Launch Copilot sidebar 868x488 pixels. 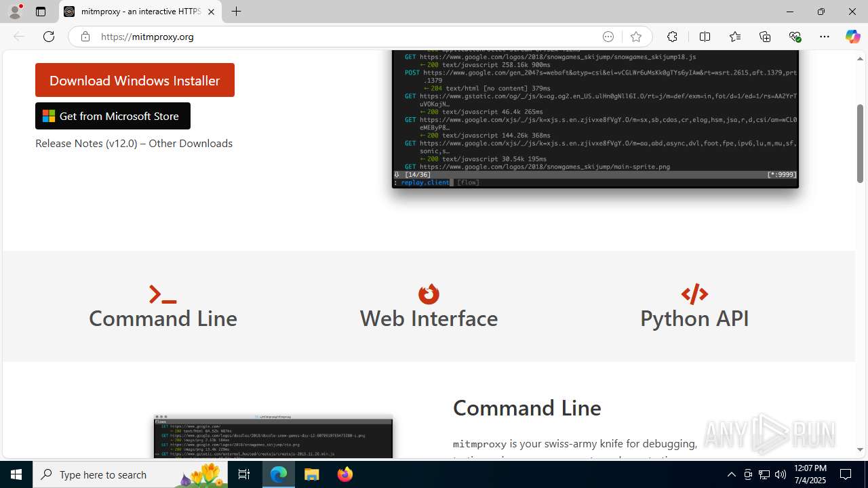tap(852, 37)
